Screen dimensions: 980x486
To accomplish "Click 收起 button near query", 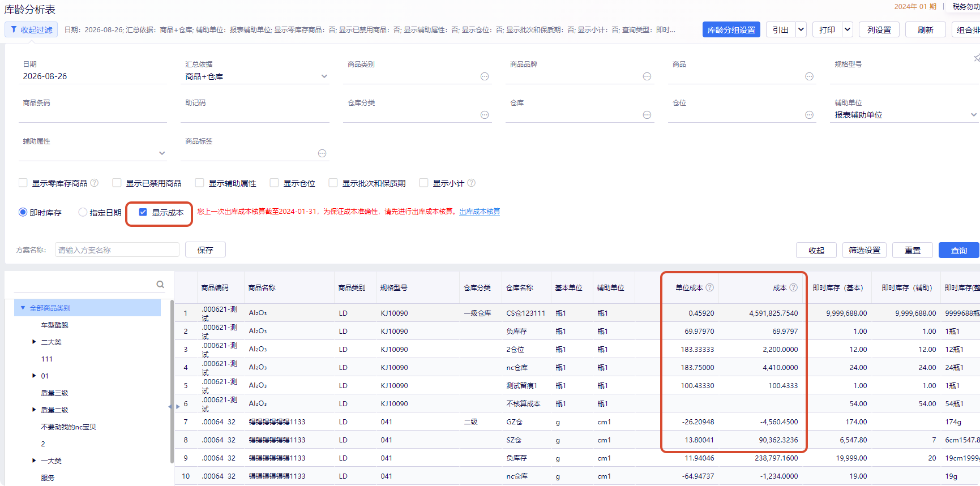I will tap(816, 250).
